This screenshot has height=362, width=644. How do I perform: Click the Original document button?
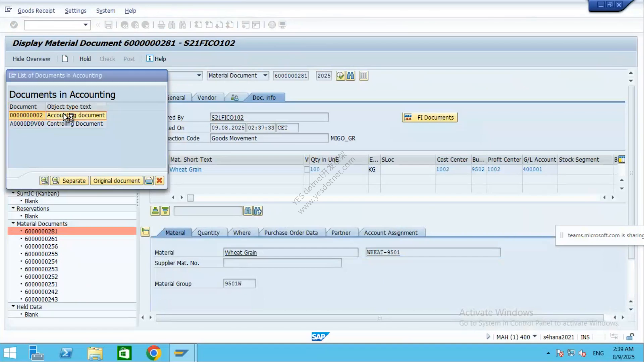pos(116,181)
